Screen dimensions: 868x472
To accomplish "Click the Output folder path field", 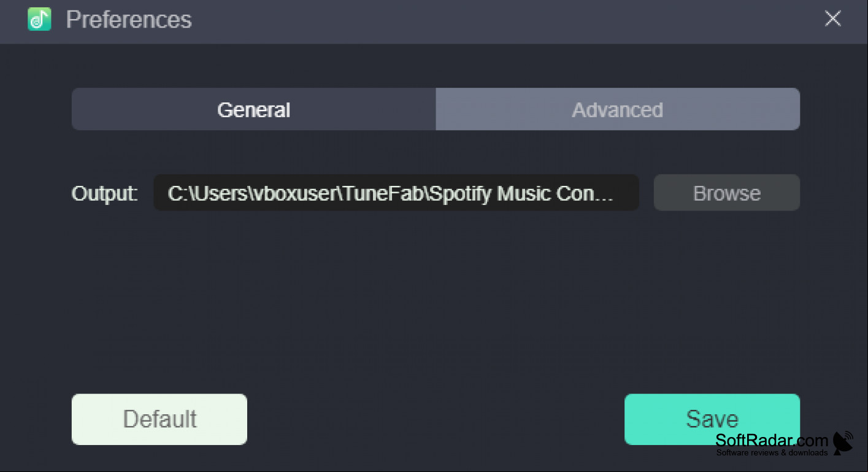I will tap(396, 193).
